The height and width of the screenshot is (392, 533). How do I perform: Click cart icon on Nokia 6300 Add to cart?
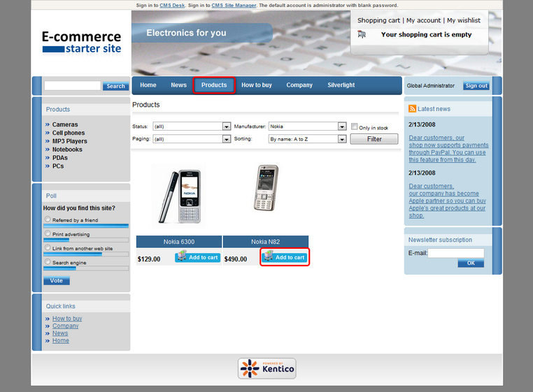(x=182, y=256)
